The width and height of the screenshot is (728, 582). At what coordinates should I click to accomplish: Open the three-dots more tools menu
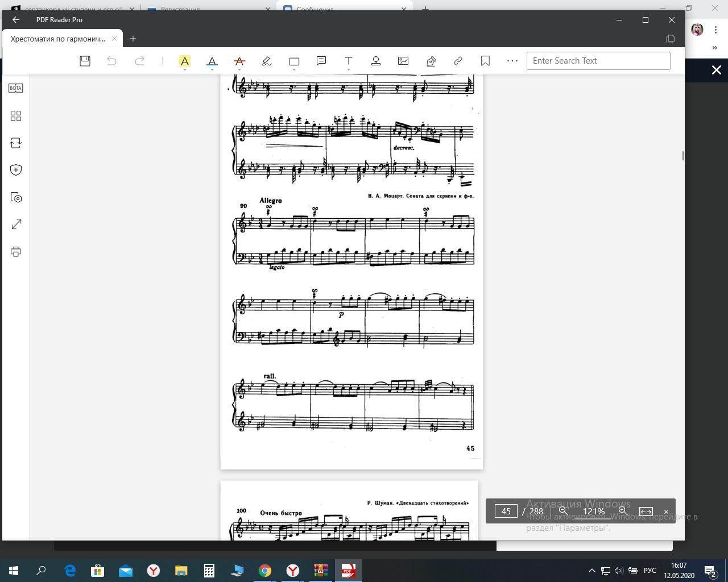pos(512,61)
